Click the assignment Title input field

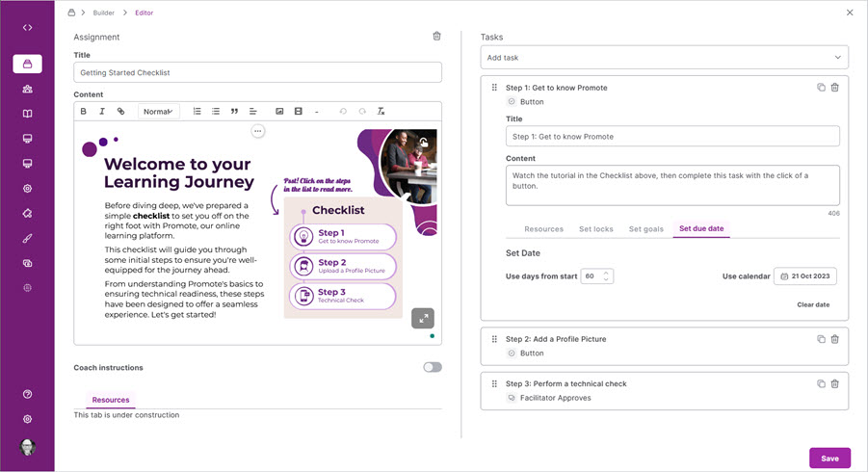[257, 73]
